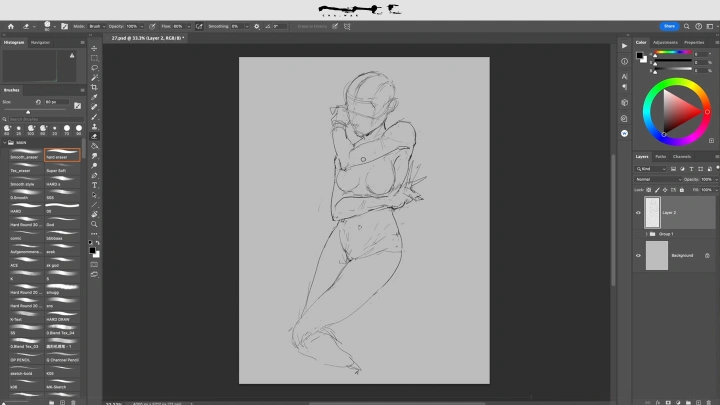Screen dimensions: 720x405
Task: Open the Info panel icon
Action: coord(624,62)
